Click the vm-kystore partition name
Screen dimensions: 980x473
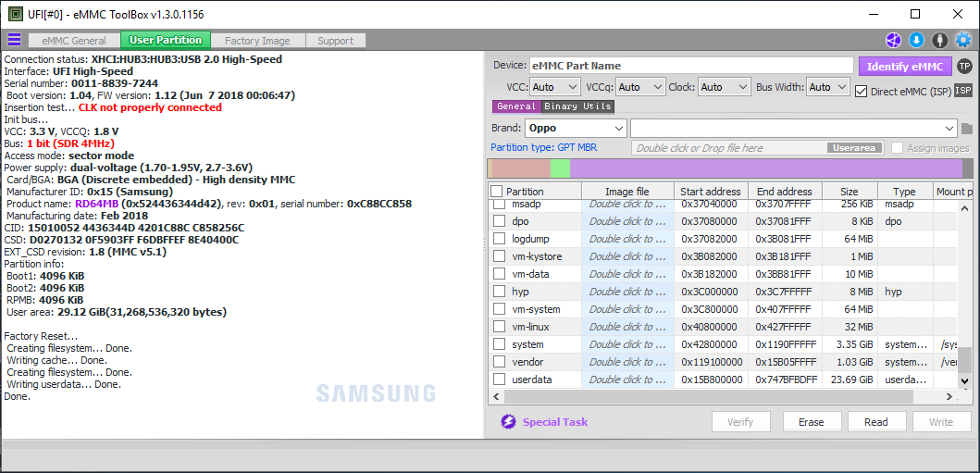[536, 256]
